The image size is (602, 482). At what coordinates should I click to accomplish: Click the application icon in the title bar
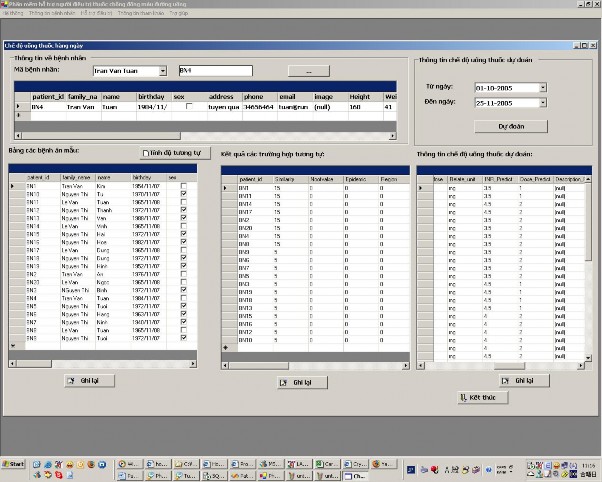coord(4,5)
